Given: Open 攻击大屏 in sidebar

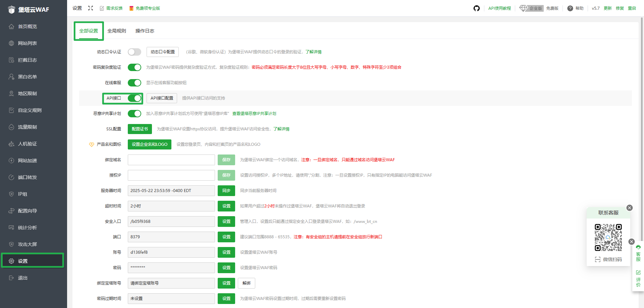Looking at the screenshot, I should [28, 244].
